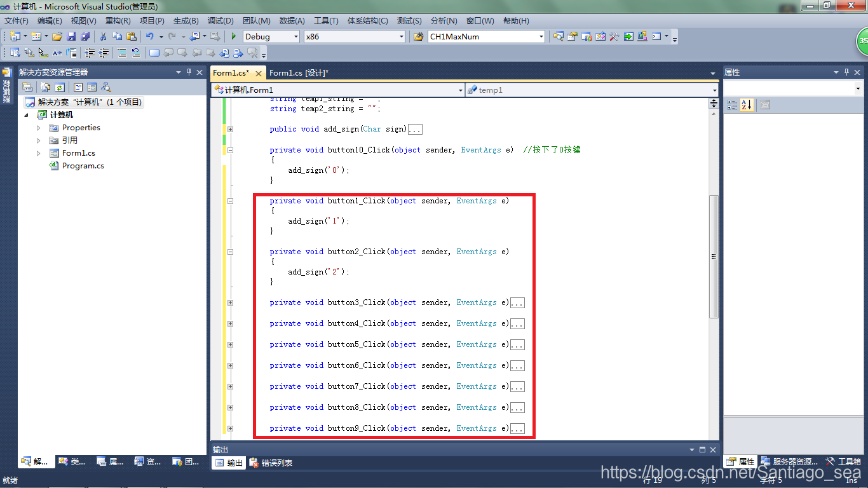
Task: Switch to the 错误列表 error list tab
Action: point(271,463)
